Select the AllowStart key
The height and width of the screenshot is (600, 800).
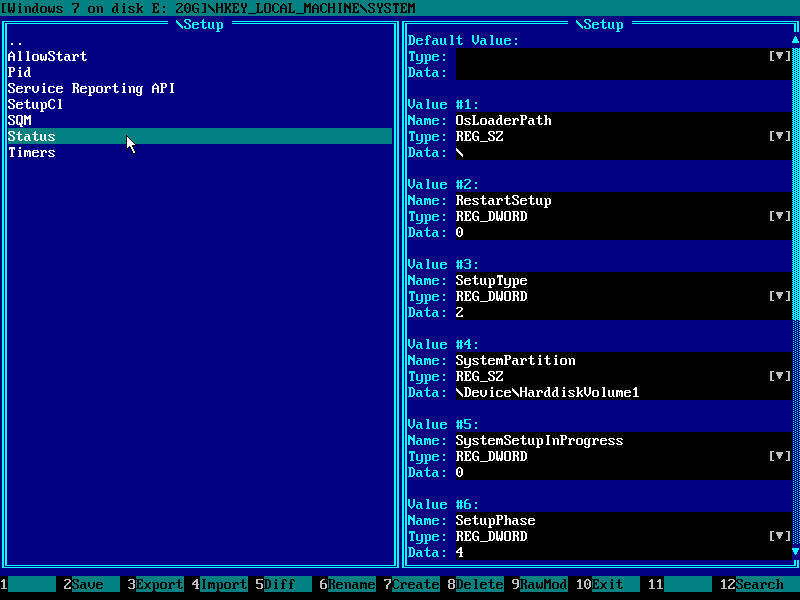[199, 56]
